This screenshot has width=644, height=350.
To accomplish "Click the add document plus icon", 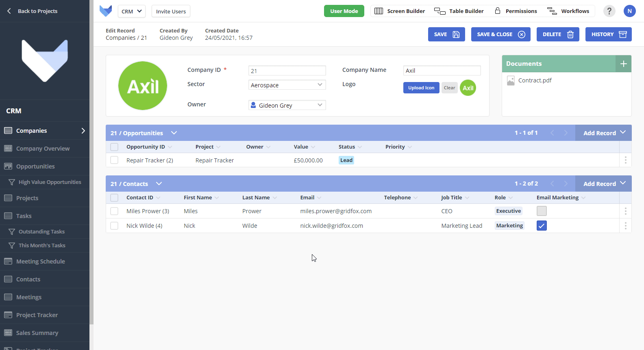I will pos(624,64).
